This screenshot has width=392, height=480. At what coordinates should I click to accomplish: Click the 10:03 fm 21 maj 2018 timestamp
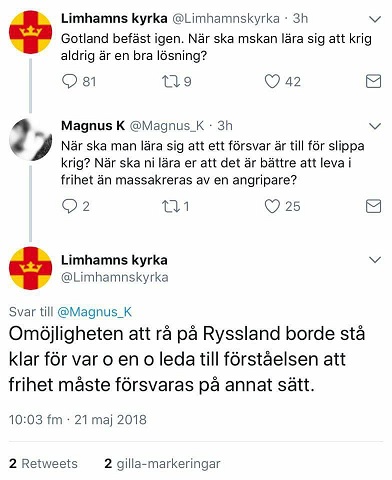point(78,420)
